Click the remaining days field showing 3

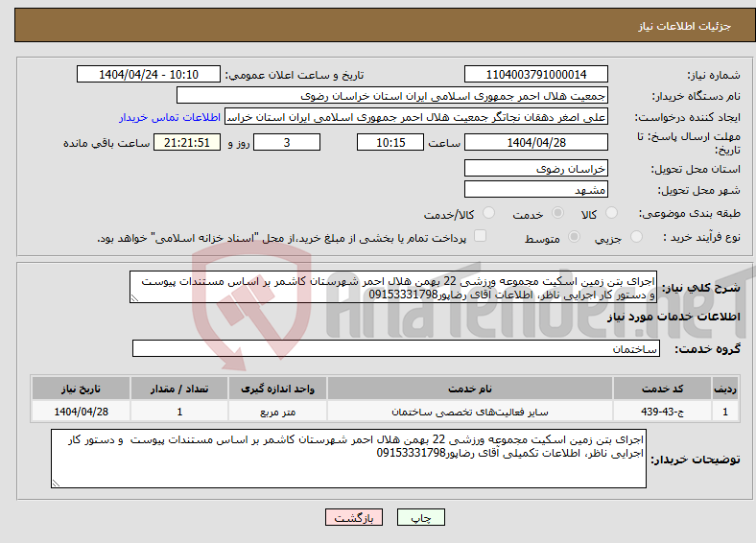287,142
